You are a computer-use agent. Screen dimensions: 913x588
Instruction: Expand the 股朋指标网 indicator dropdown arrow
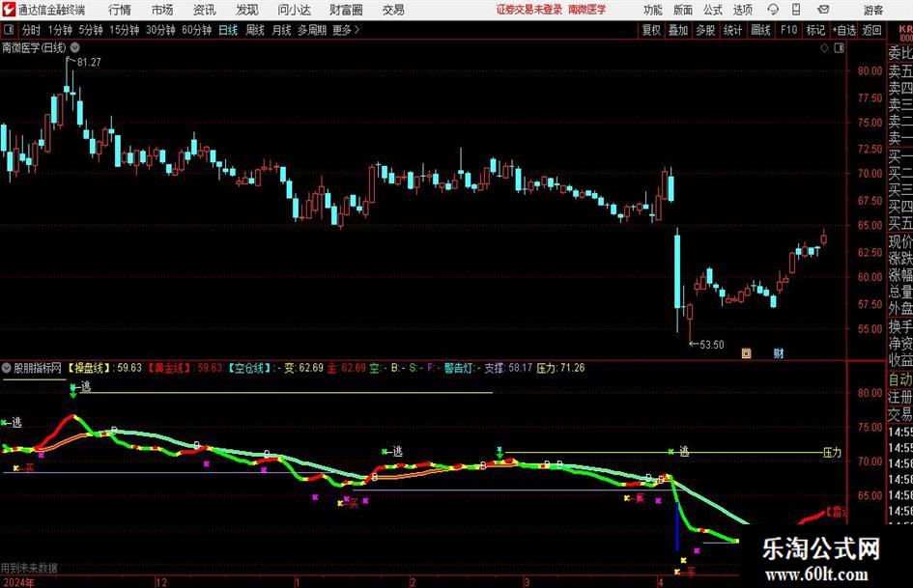click(x=7, y=368)
